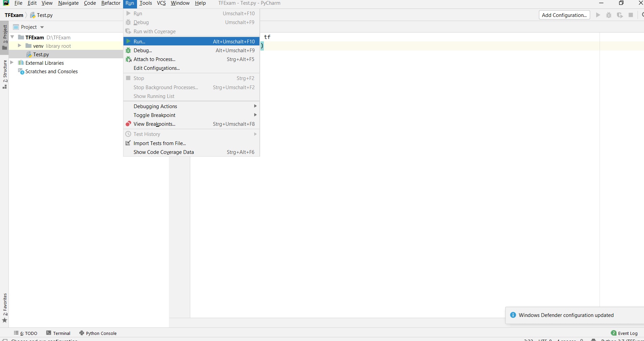This screenshot has width=644, height=341.
Task: Open the Edit menu
Action: click(x=32, y=3)
